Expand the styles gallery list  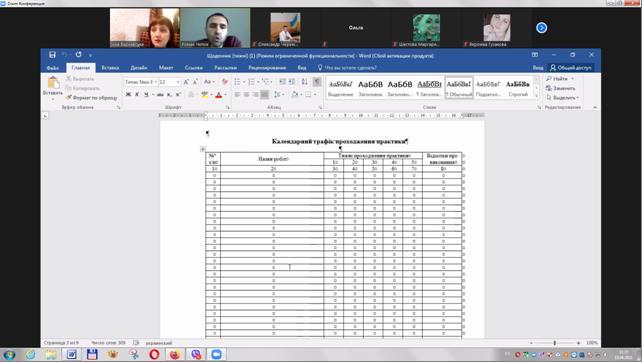point(536,95)
